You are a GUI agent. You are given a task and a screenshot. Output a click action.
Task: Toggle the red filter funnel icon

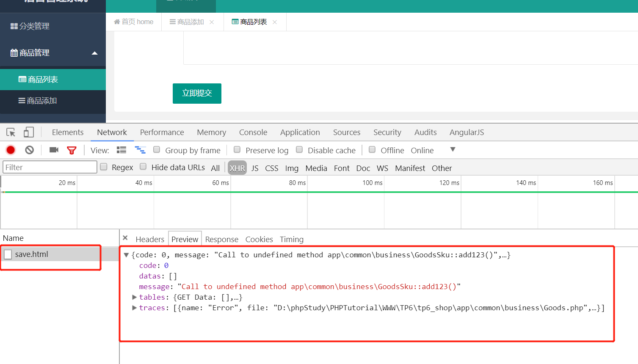[72, 150]
